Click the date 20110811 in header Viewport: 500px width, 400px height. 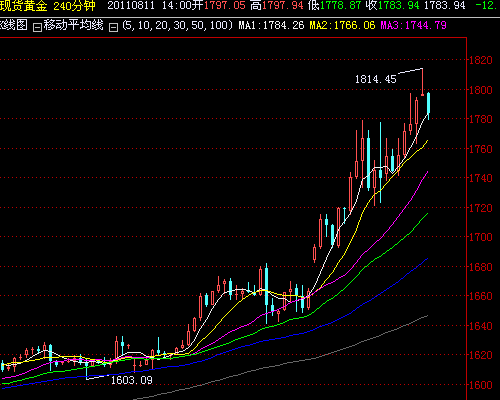click(x=131, y=6)
